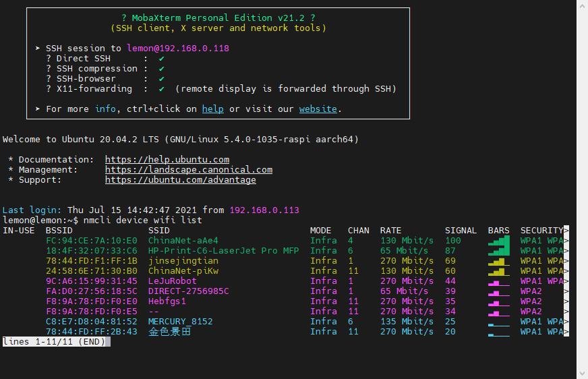
Task: Select BSSID F8:9A:78:FD:F0:E0
Action: click(x=92, y=301)
